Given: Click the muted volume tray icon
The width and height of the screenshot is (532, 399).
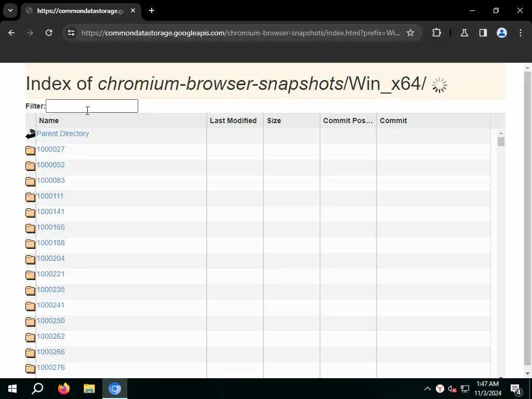Looking at the screenshot, I should click(x=453, y=389).
